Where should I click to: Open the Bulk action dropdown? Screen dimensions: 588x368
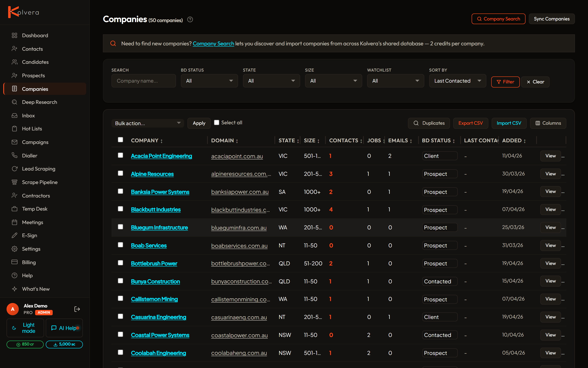coord(148,123)
